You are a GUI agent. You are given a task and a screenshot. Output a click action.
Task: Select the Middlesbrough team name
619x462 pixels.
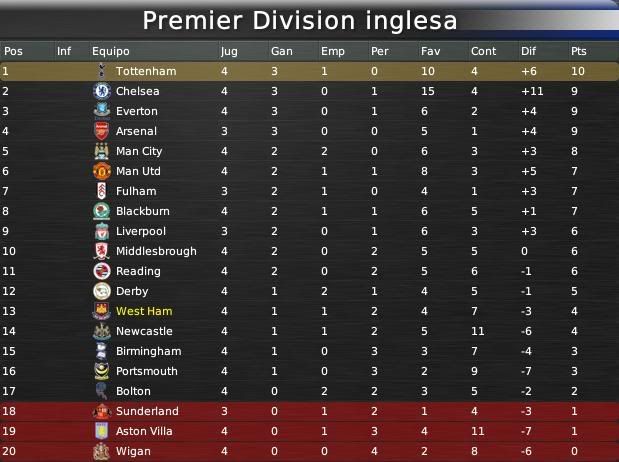tap(156, 251)
